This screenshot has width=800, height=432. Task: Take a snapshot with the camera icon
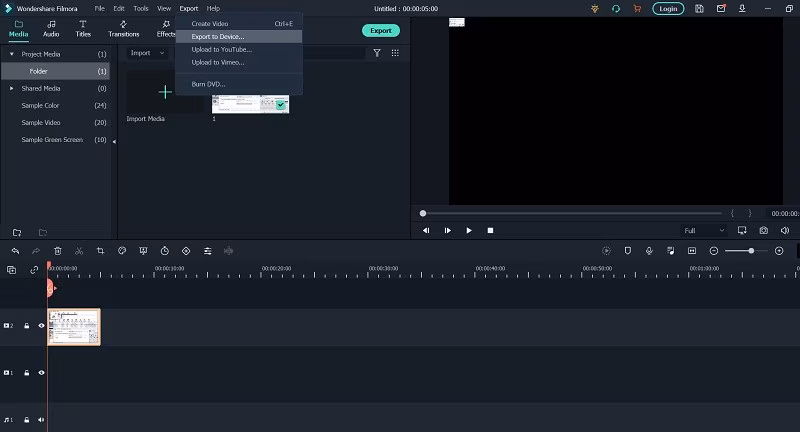pyautogui.click(x=763, y=231)
